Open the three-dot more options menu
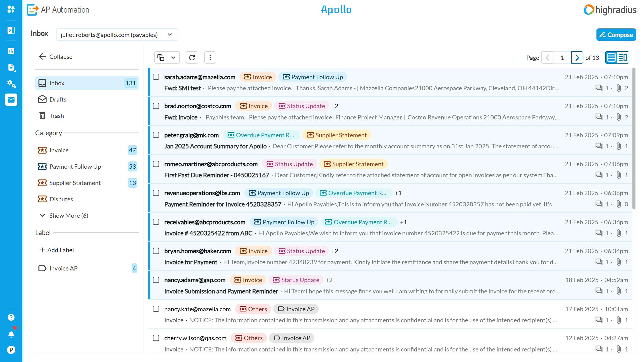The width and height of the screenshot is (644, 362). 210,58
